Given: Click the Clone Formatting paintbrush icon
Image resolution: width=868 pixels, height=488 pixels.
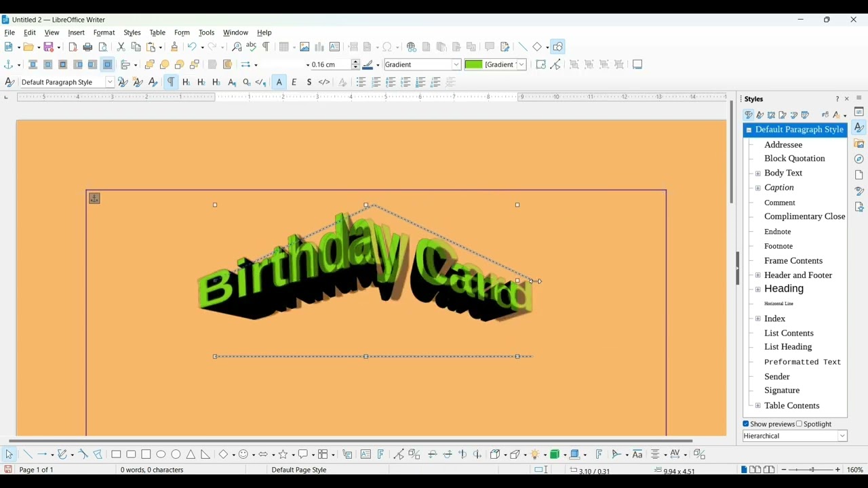Looking at the screenshot, I should [x=174, y=47].
